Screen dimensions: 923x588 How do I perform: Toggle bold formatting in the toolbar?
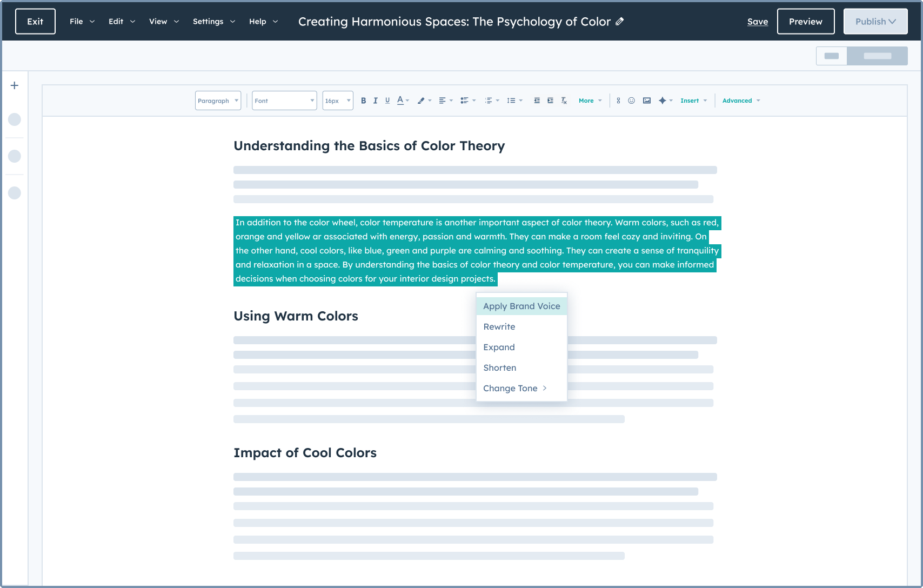(x=363, y=101)
